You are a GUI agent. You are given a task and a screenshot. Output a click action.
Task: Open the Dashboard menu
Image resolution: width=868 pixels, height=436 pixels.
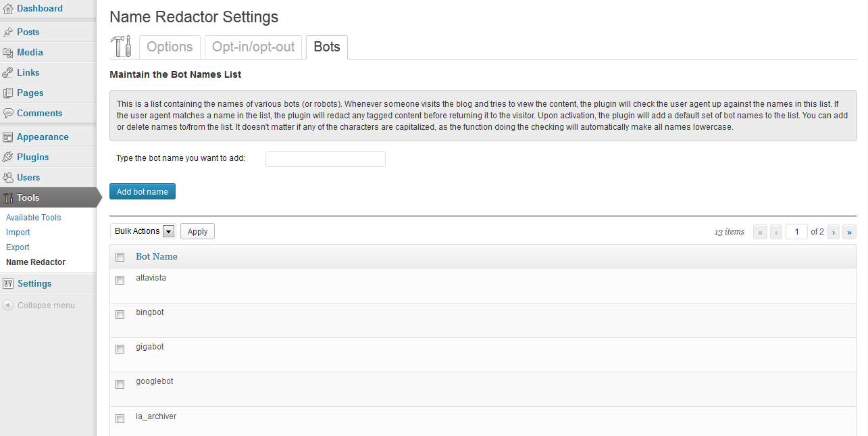[x=40, y=9]
